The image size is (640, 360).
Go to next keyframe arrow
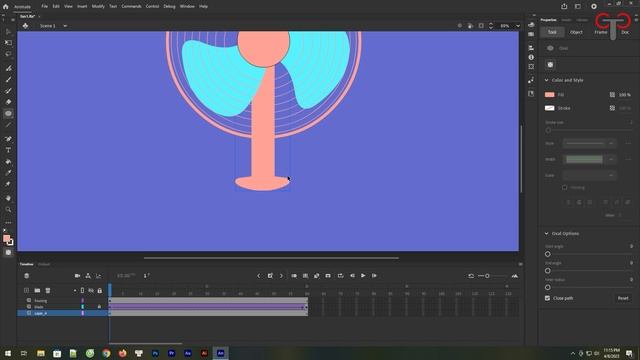(281, 276)
